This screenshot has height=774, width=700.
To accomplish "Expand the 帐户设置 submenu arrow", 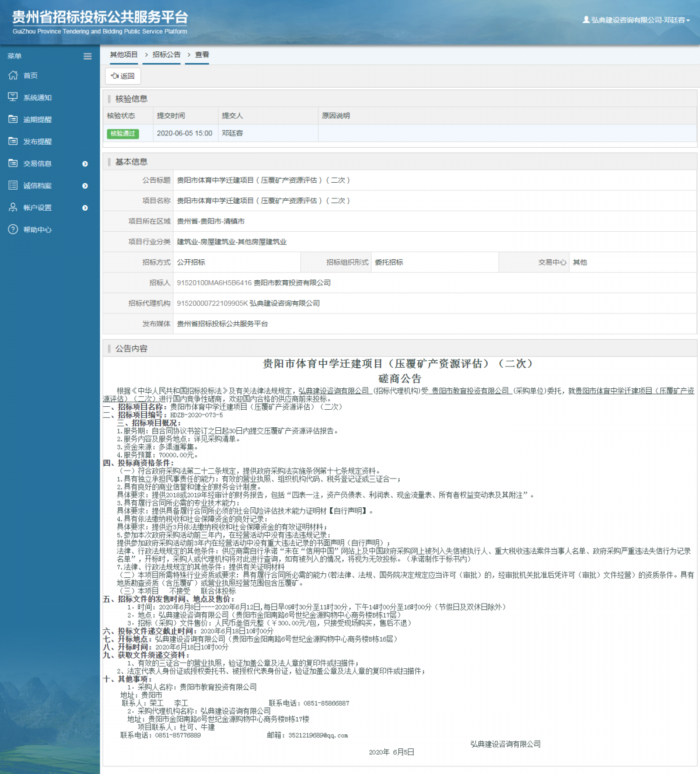I will (85, 208).
